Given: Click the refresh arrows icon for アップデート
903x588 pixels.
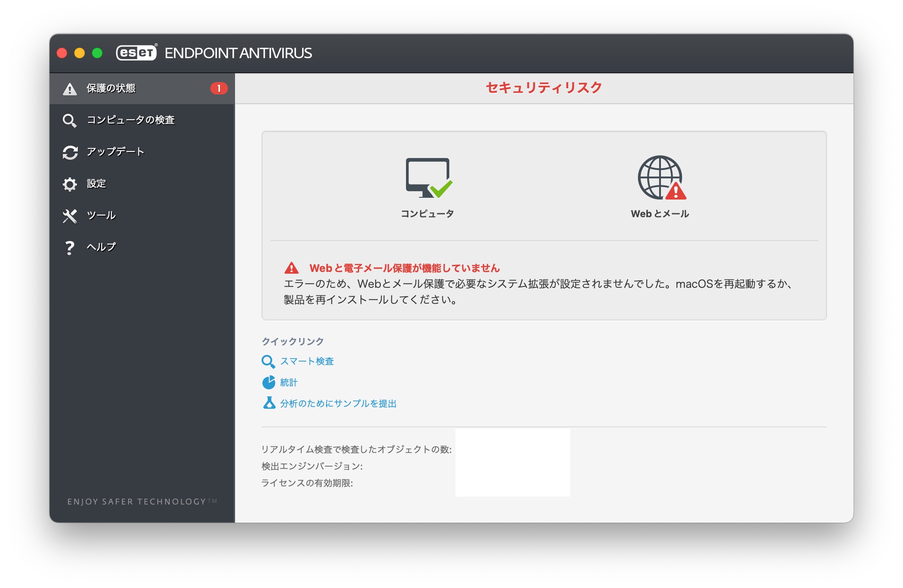Looking at the screenshot, I should tap(70, 152).
